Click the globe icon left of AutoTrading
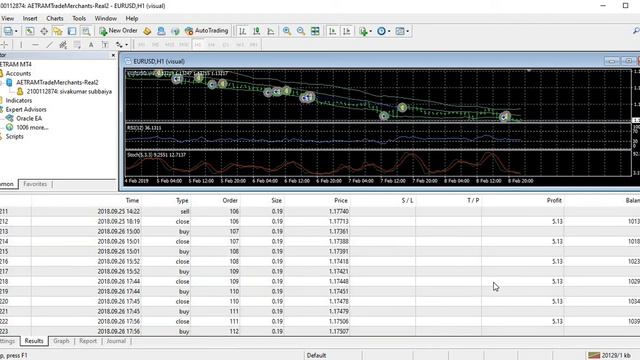The image size is (640, 360). (x=175, y=31)
